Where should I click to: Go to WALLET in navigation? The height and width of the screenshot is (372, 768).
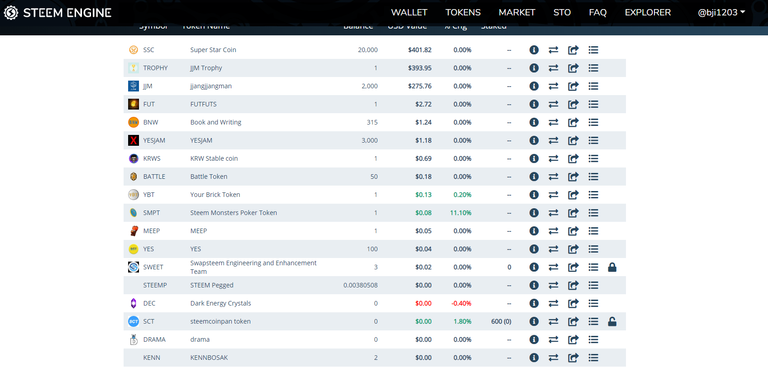point(409,13)
